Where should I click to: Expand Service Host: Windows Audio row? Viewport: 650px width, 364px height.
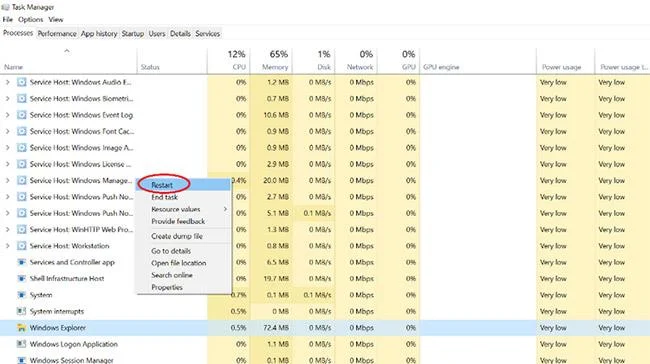pyautogui.click(x=7, y=82)
